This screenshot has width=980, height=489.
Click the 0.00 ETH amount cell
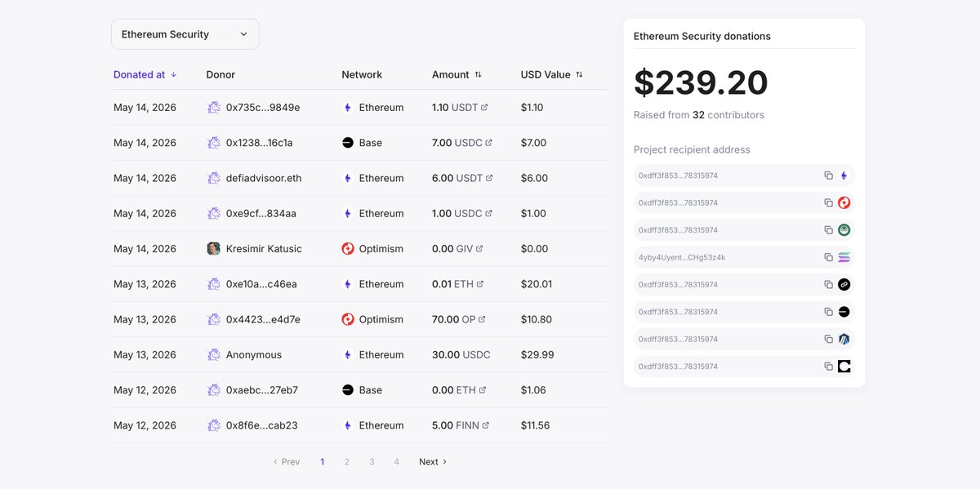(458, 390)
